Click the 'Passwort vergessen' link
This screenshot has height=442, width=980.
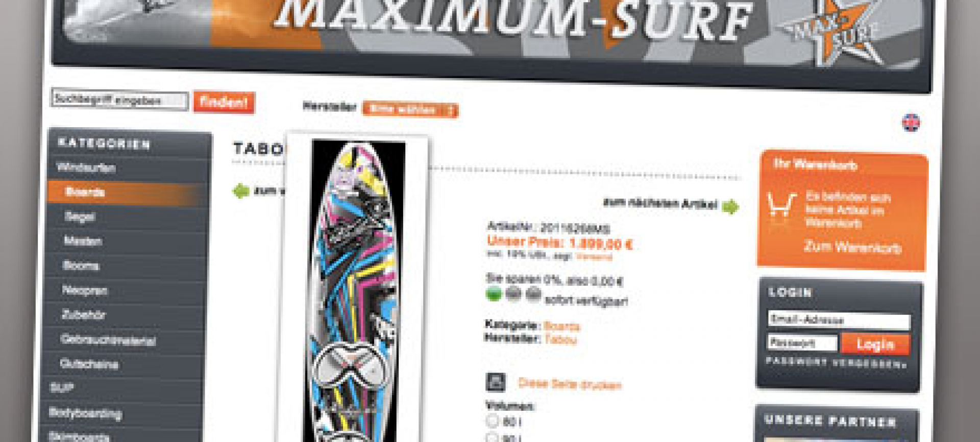coord(836,363)
